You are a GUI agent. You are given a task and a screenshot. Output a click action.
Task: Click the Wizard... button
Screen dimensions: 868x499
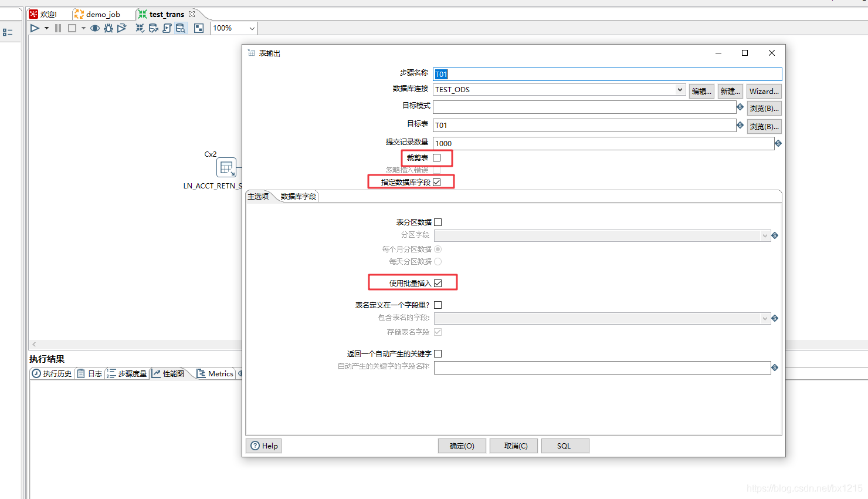click(764, 91)
